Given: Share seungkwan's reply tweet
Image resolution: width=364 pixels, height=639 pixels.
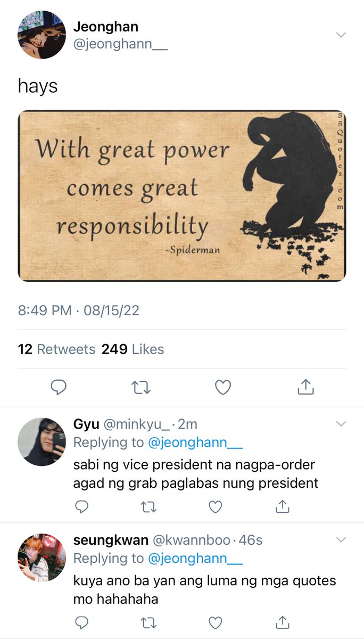Looking at the screenshot, I should click(282, 622).
